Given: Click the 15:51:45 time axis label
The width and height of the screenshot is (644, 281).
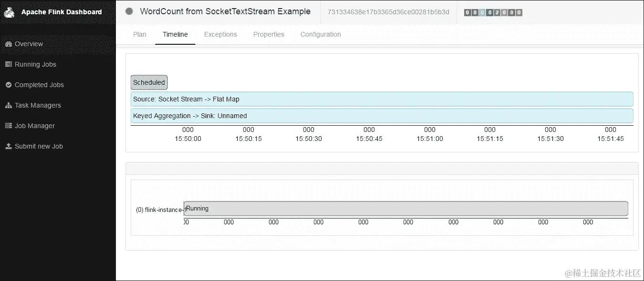Looking at the screenshot, I should coord(611,139).
